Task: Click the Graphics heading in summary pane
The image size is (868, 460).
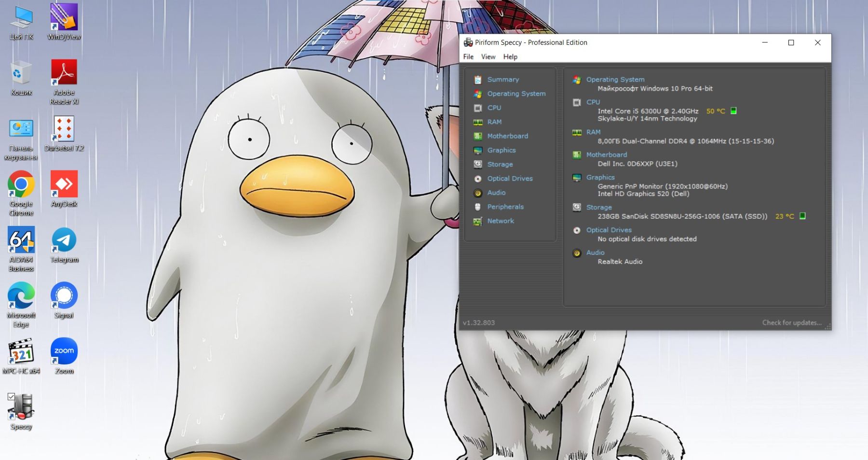Action: (600, 178)
